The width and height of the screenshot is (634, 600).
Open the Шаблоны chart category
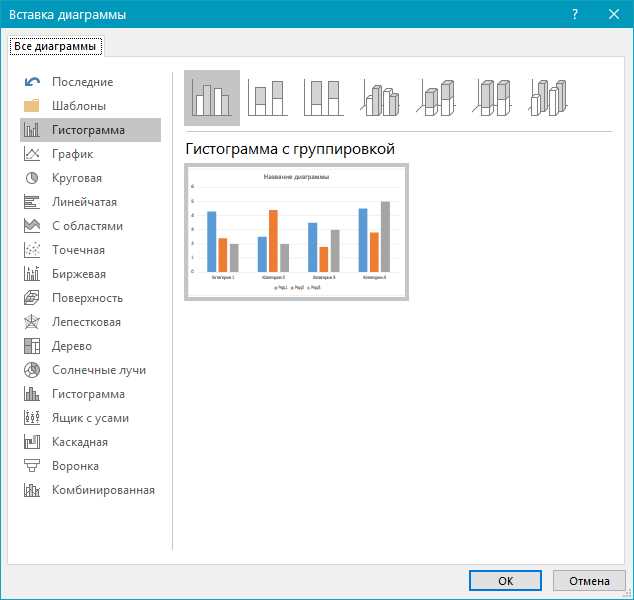[90, 106]
